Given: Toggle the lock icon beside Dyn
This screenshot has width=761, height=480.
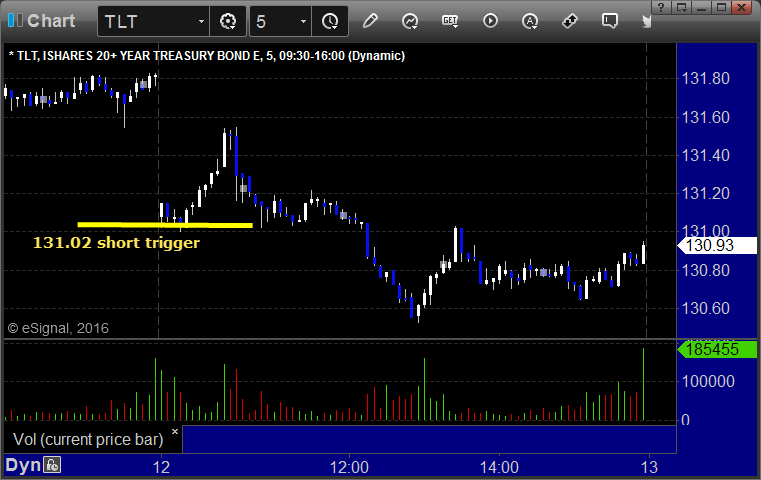Looking at the screenshot, I should (x=52, y=465).
